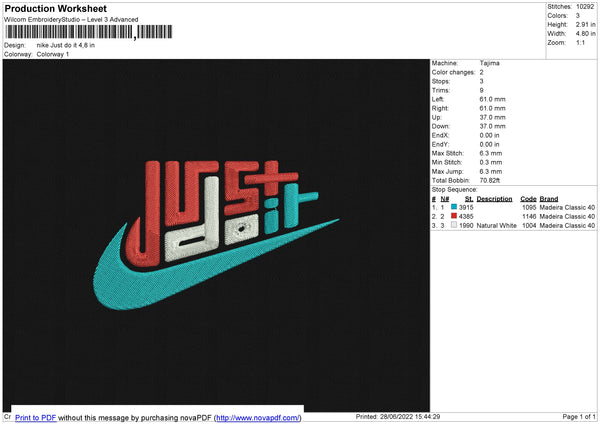Click the Trims value 9

[481, 90]
